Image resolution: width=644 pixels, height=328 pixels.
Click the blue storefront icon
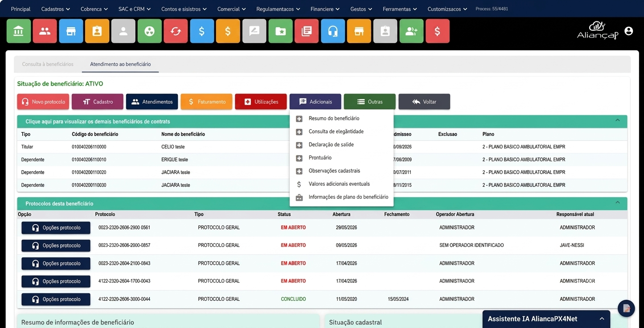click(x=71, y=31)
